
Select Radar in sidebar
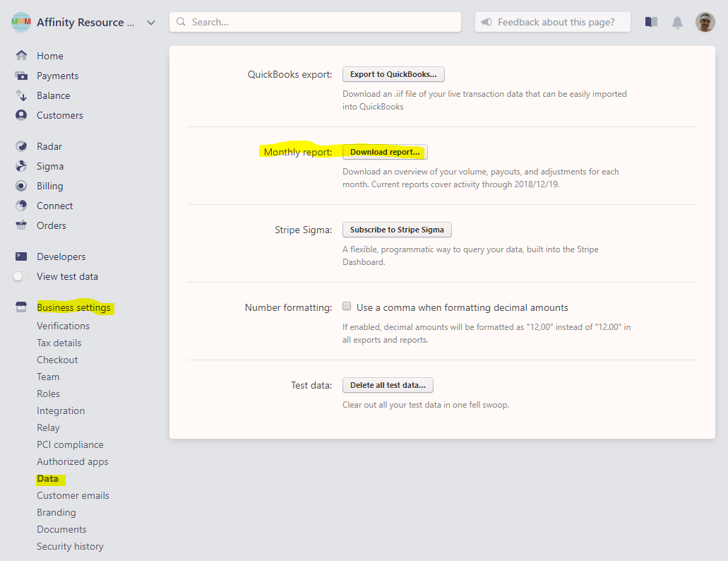(49, 146)
